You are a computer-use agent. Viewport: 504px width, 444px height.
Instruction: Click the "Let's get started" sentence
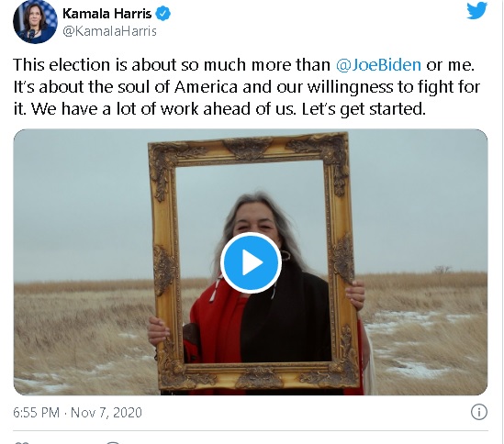(364, 109)
